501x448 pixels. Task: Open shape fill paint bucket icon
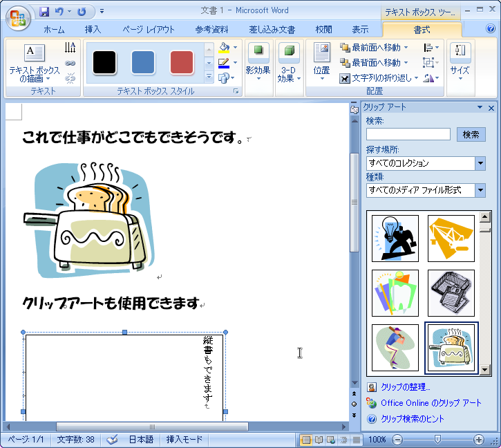point(224,48)
